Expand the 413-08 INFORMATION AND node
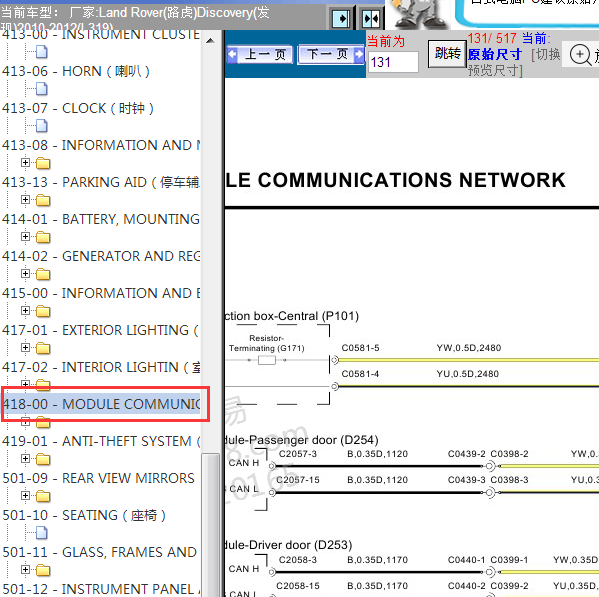Screen dimensions: 599x597 pyautogui.click(x=25, y=163)
